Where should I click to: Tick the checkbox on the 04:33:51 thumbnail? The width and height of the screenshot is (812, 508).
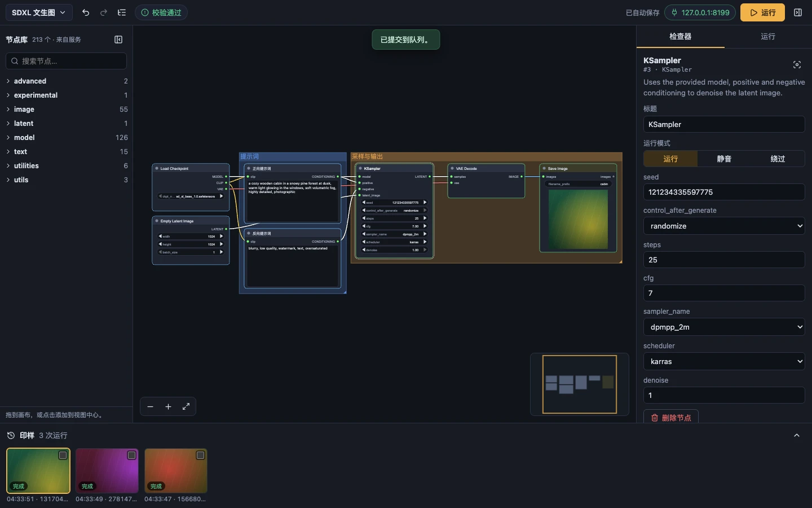(x=63, y=456)
